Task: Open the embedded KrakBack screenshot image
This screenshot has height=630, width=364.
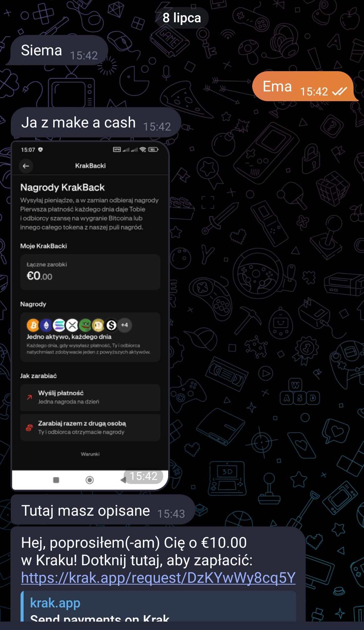Action: 90,316
